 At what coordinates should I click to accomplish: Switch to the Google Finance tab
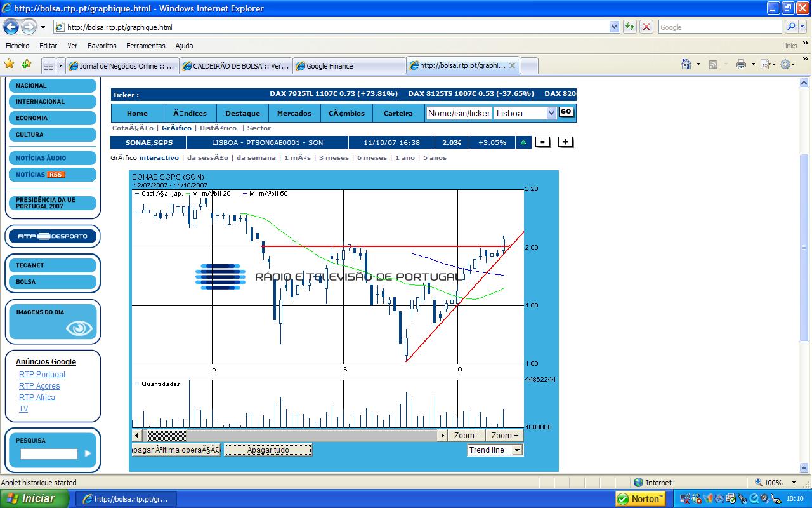point(350,65)
